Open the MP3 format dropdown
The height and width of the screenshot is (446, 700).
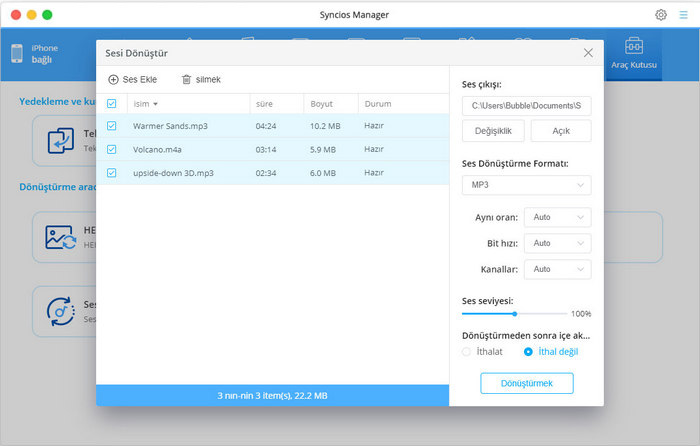(526, 185)
